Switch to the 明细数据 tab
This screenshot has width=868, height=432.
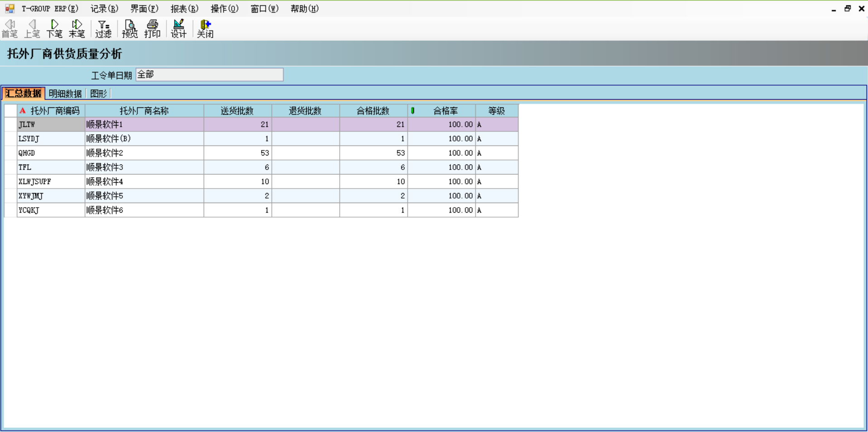pos(65,93)
